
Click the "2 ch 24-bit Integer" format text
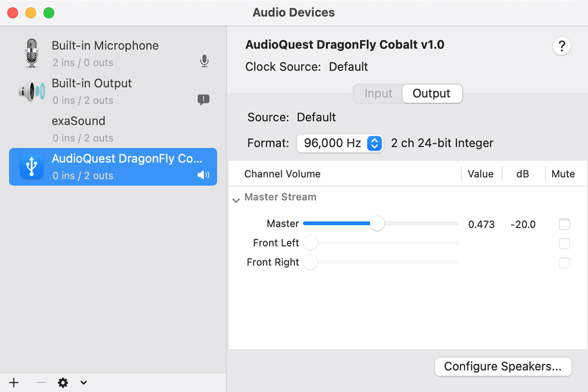coord(442,143)
